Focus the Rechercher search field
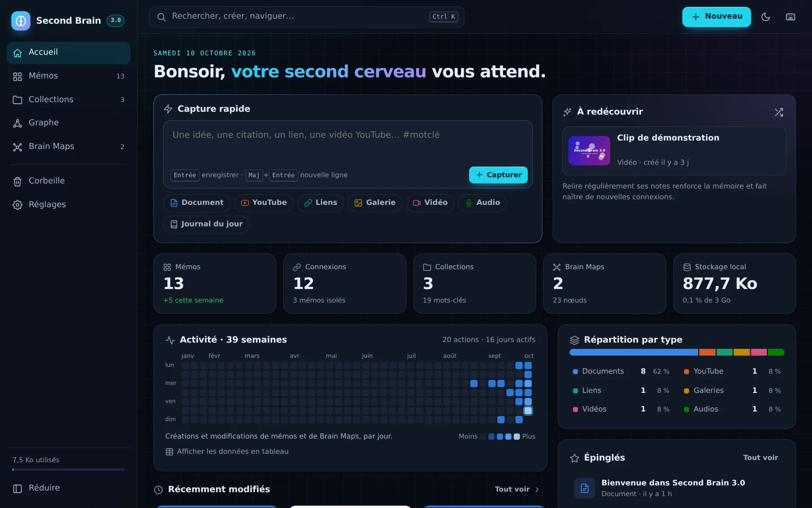Screen dimensions: 812x508 (x=307, y=17)
